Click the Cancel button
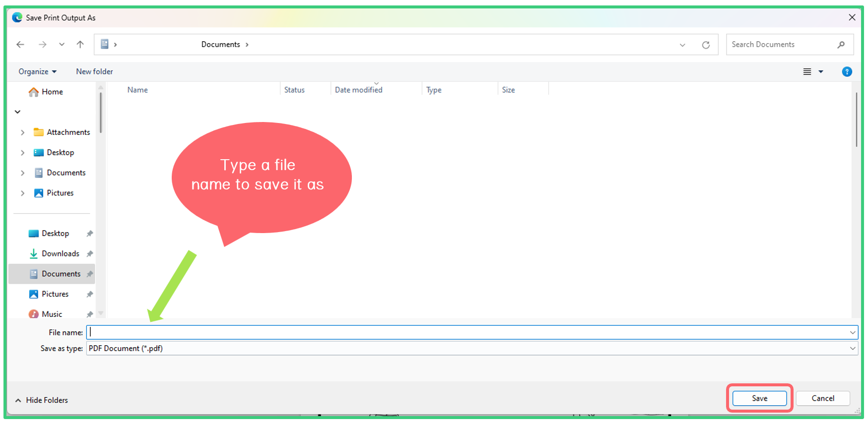 point(822,399)
